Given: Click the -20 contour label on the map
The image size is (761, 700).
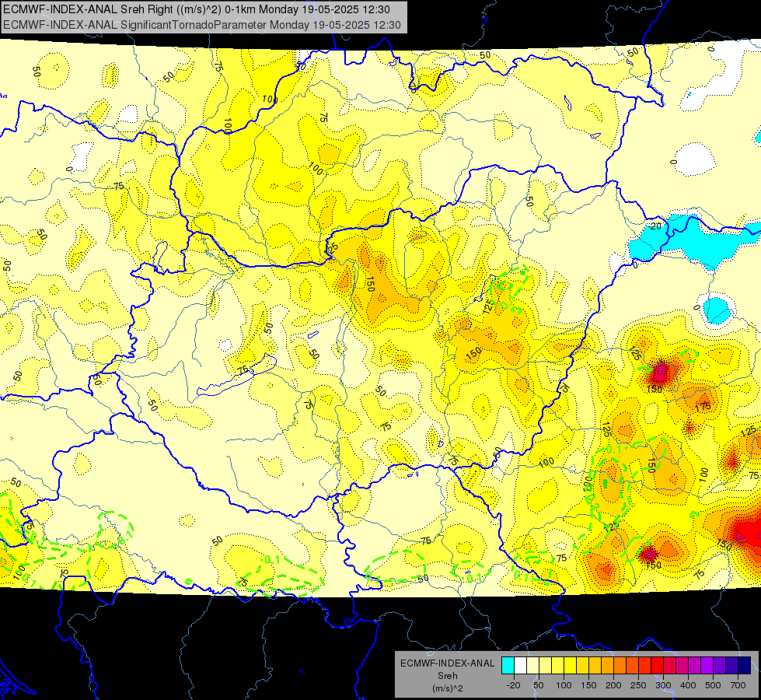Looking at the screenshot, I should tap(655, 226).
